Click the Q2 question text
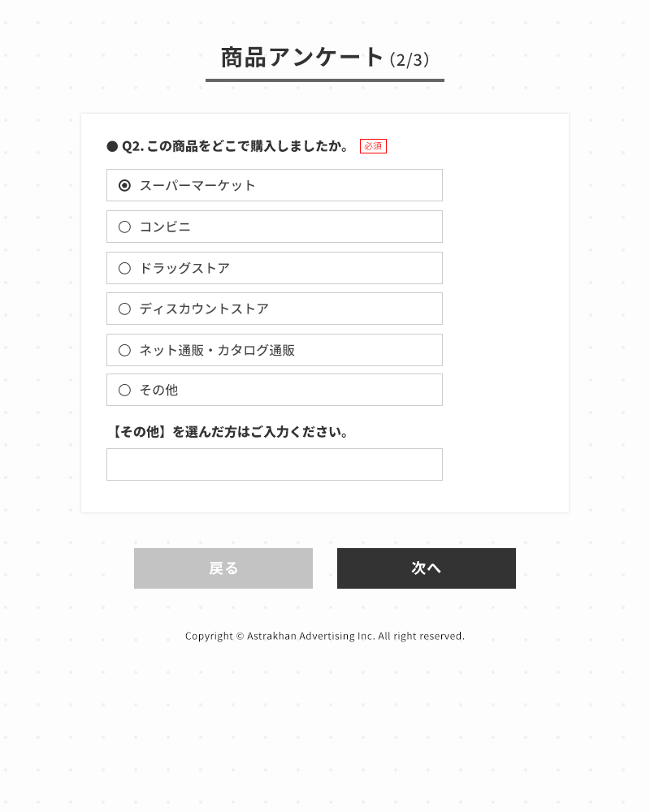Viewport: 650px width, 812px height. coord(235,146)
